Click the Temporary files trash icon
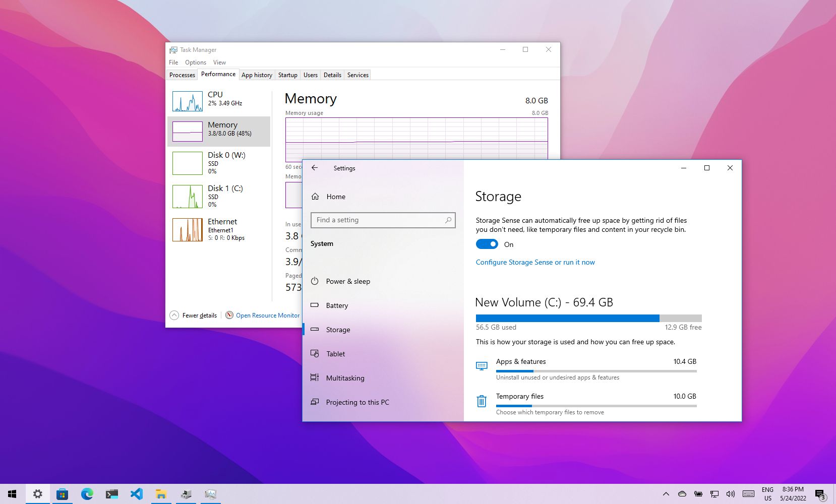The image size is (836, 504). [482, 401]
